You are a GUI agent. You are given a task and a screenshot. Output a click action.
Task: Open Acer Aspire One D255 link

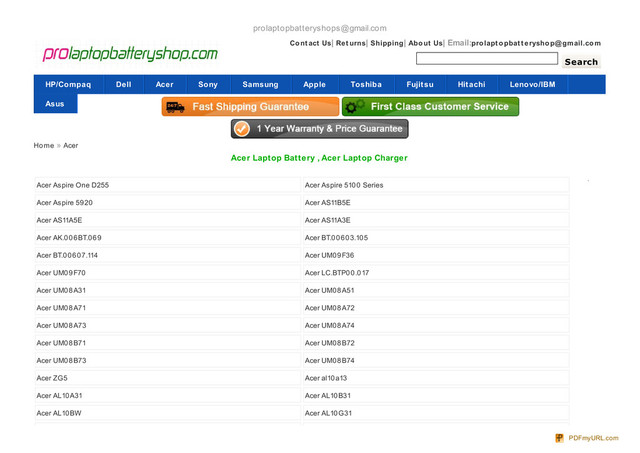pyautogui.click(x=73, y=185)
